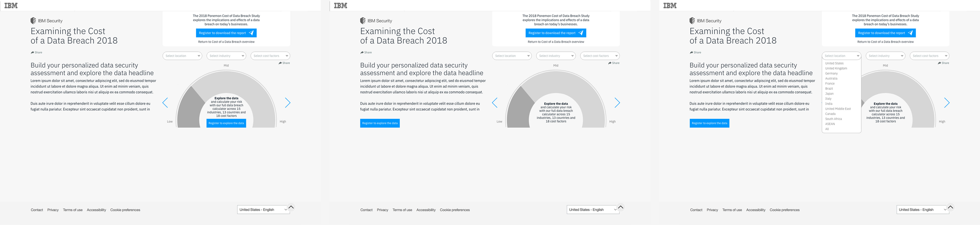Open Privacy link in middle panel footer
This screenshot has height=225, width=980.
(x=382, y=210)
